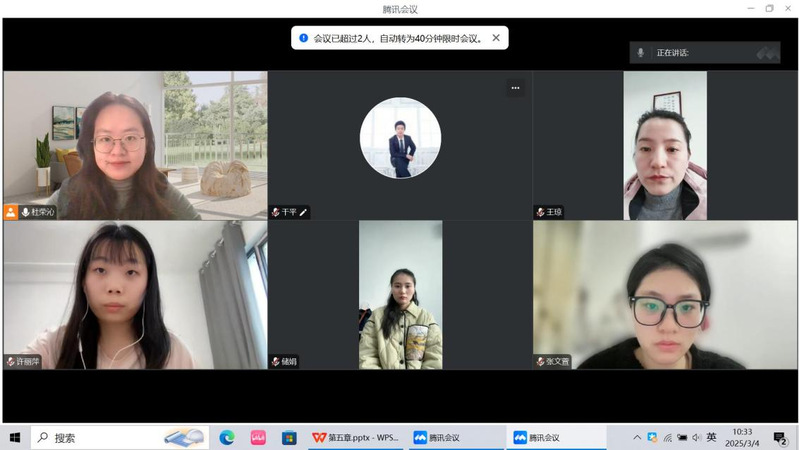Toggle the microphone icon next to 杜宋心
This screenshot has height=450, width=799.
coord(25,212)
